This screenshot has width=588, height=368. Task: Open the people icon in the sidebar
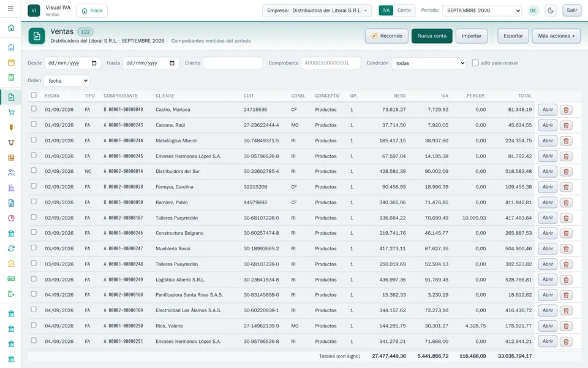[x=11, y=173]
